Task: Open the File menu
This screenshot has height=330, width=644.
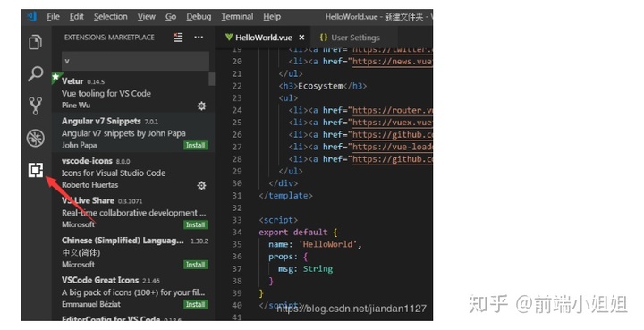Action: [x=53, y=17]
